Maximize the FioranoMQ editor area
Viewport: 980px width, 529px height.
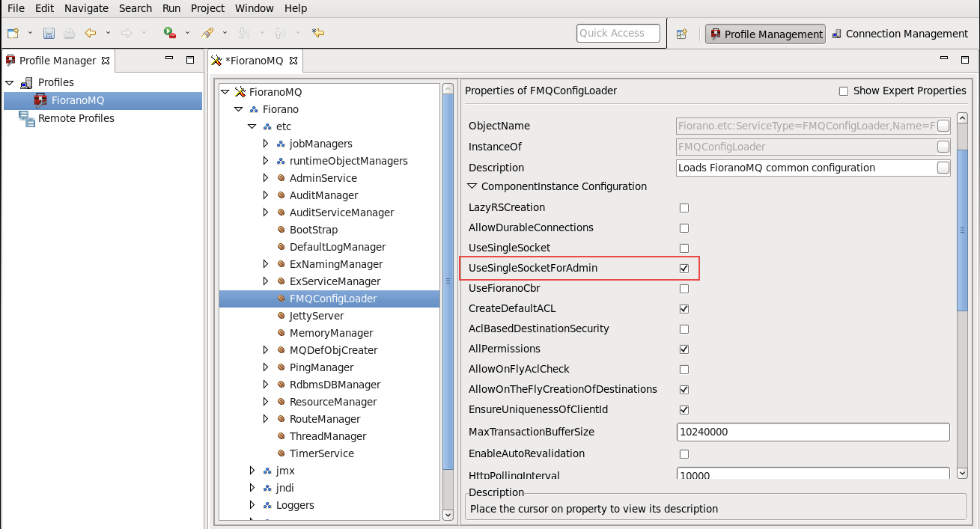coord(967,60)
